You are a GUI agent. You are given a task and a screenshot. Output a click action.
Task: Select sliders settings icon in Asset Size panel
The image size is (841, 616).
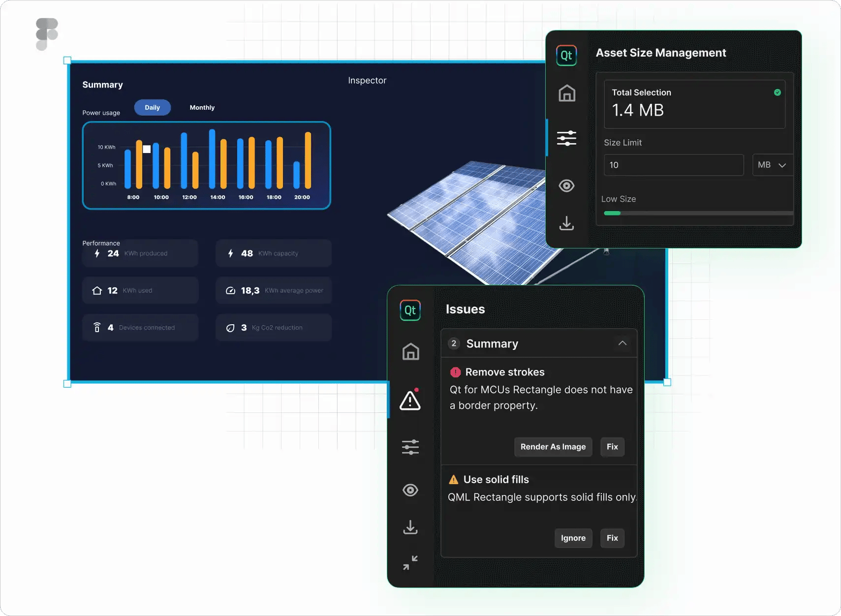click(566, 138)
